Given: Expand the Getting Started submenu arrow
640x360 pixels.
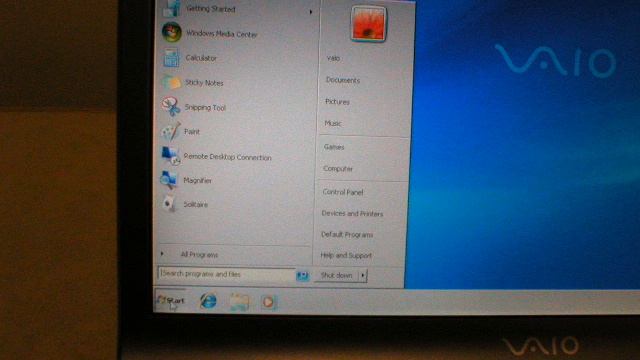Looking at the screenshot, I should [x=311, y=12].
